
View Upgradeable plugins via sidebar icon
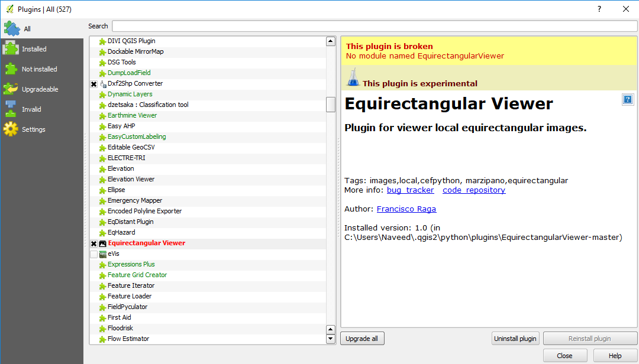click(13, 89)
